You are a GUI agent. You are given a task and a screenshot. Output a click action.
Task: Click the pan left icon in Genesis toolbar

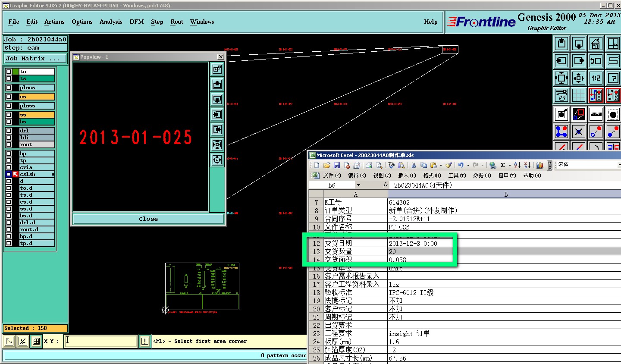[561, 61]
